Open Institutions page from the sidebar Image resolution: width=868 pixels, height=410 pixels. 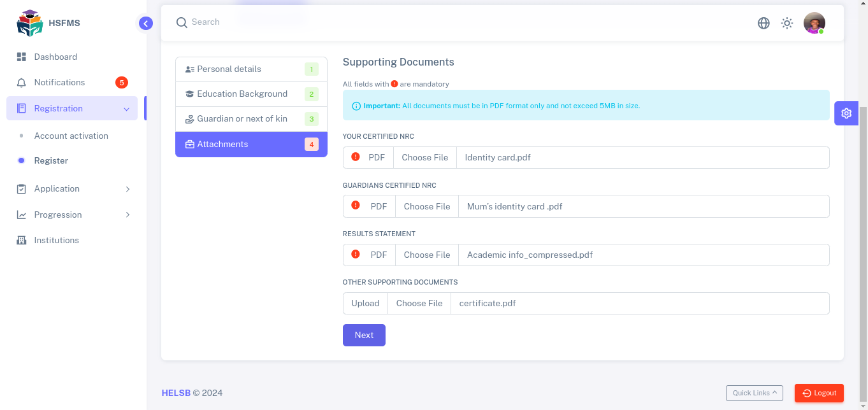pos(56,240)
